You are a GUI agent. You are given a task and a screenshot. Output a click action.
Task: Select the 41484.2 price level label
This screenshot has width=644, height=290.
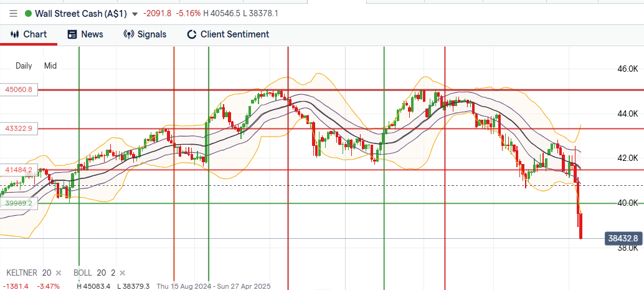point(19,170)
